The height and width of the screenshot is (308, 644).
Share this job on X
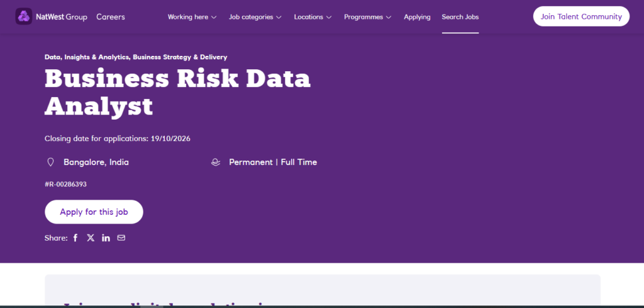click(x=91, y=237)
